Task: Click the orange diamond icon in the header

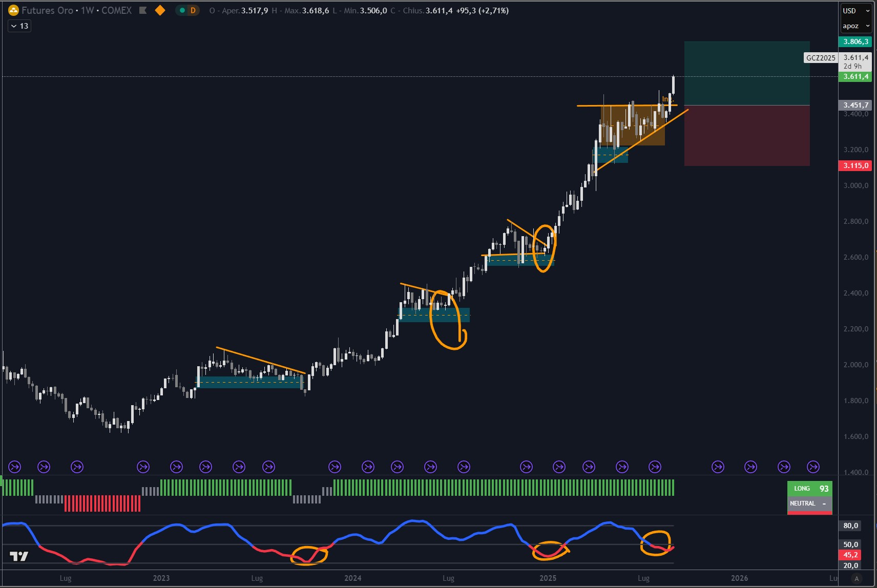Action: pyautogui.click(x=160, y=10)
